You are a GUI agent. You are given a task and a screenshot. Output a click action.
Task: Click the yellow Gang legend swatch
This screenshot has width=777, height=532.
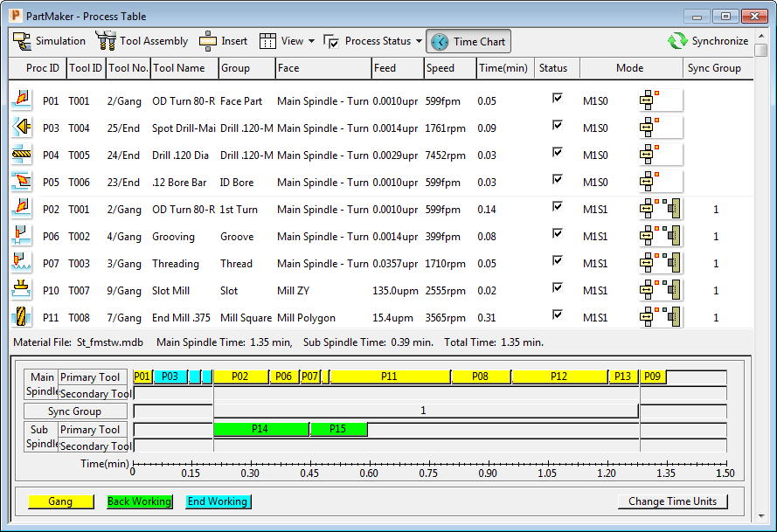click(x=61, y=501)
